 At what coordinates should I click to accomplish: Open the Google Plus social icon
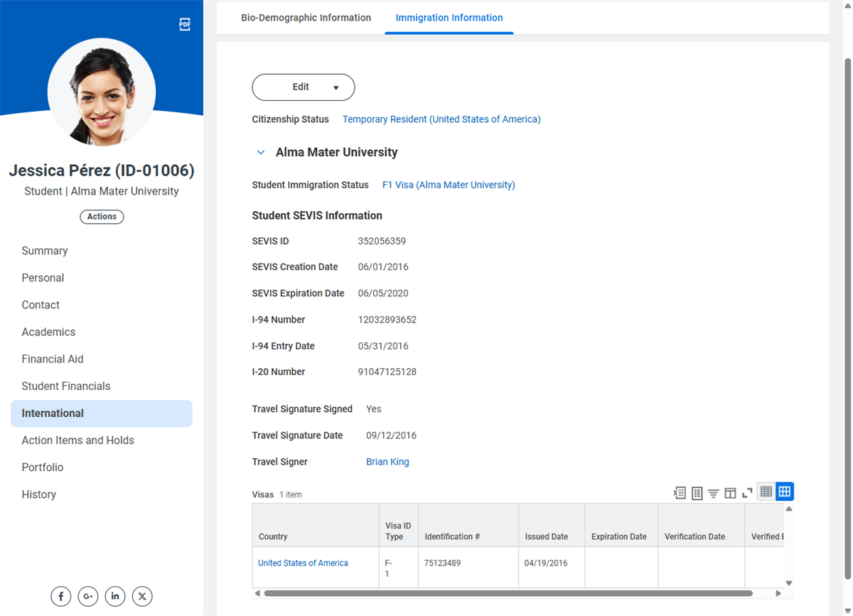(88, 596)
